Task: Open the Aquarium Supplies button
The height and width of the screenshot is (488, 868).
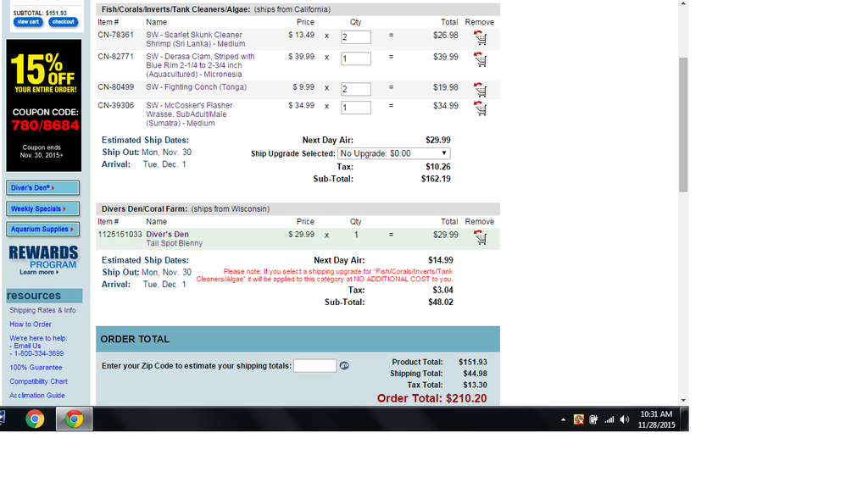Action: coord(42,229)
